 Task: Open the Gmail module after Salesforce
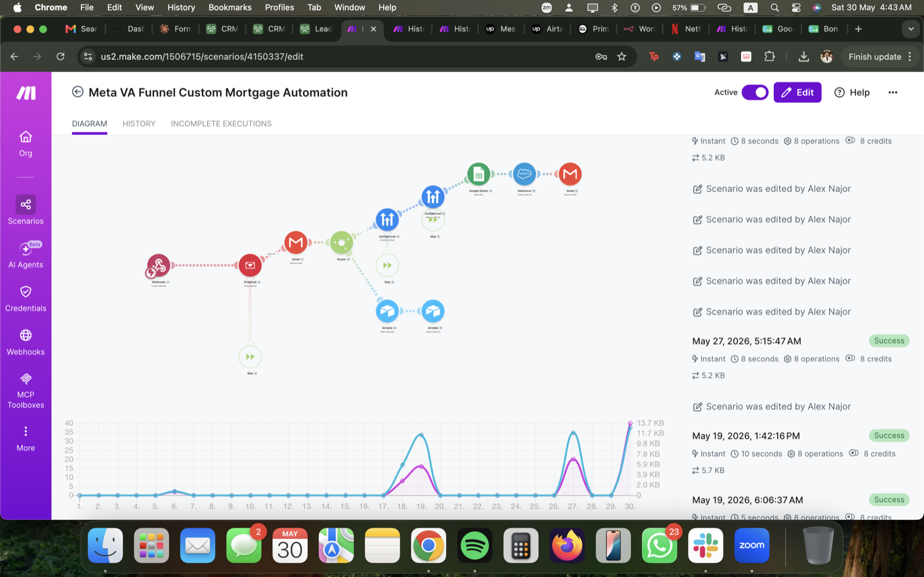click(x=570, y=174)
